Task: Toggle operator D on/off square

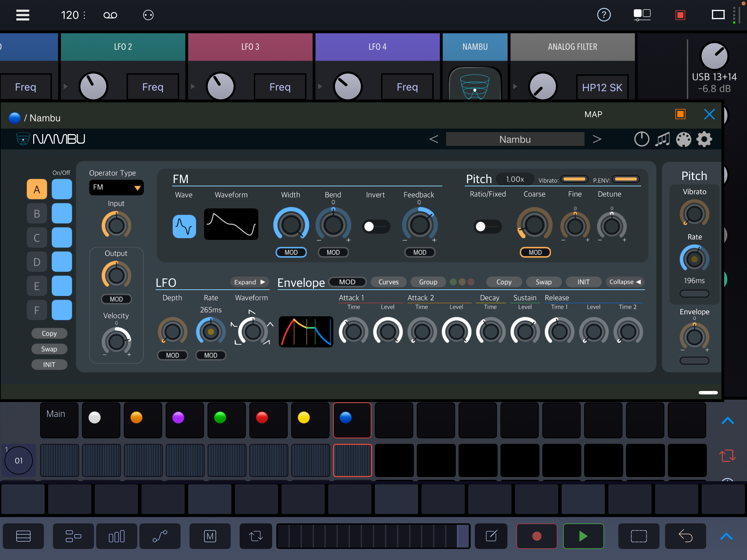Action: (62, 262)
